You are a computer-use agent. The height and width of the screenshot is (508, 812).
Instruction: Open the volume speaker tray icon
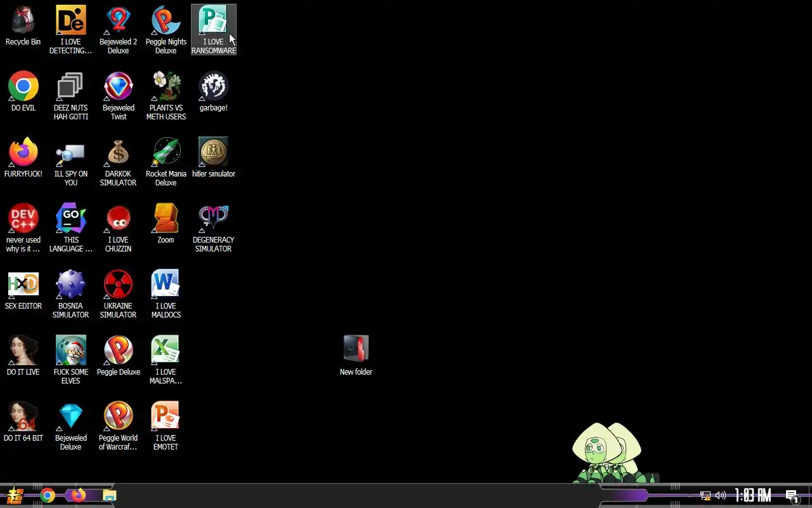[721, 496]
